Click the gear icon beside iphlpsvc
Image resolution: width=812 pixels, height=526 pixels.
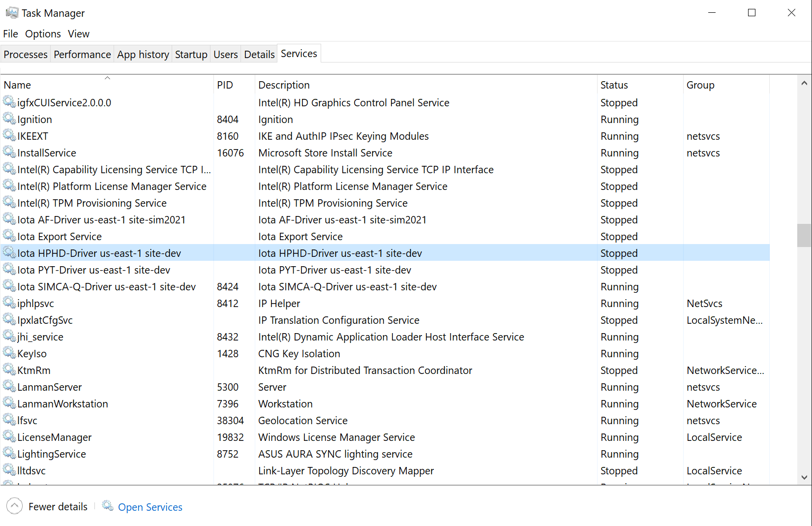coord(9,303)
